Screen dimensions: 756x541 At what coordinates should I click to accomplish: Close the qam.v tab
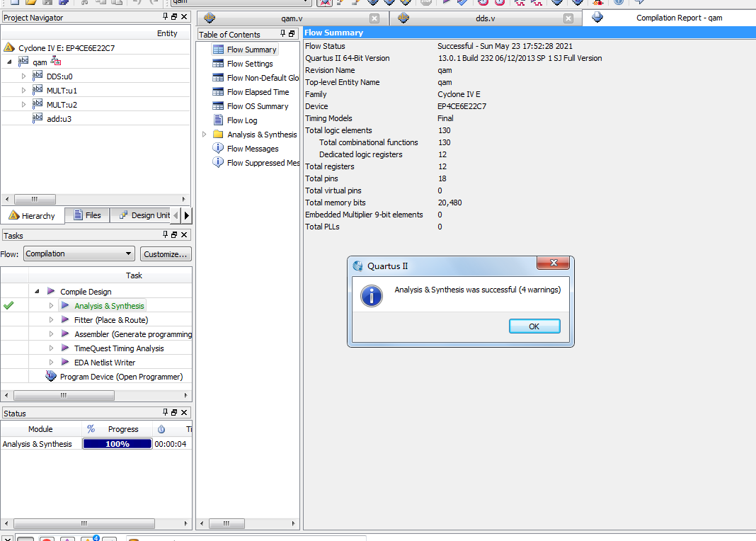click(374, 18)
